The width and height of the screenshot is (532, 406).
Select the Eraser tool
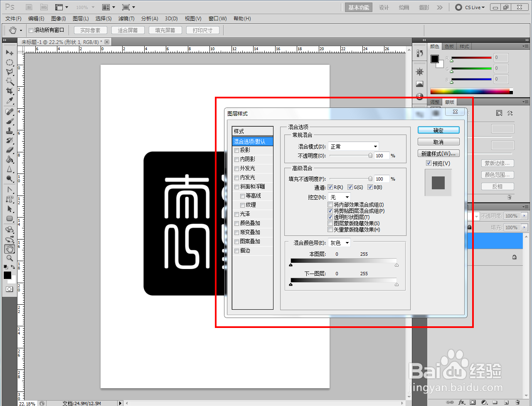coord(10,150)
